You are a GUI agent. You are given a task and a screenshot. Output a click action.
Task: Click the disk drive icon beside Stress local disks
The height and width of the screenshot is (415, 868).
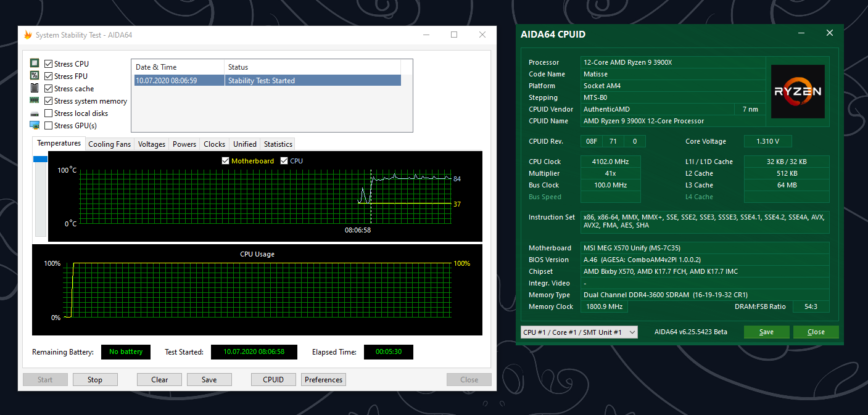coord(35,113)
